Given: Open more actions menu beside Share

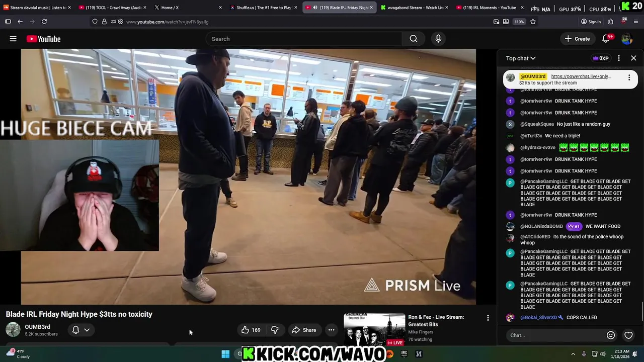Looking at the screenshot, I should [331, 330].
